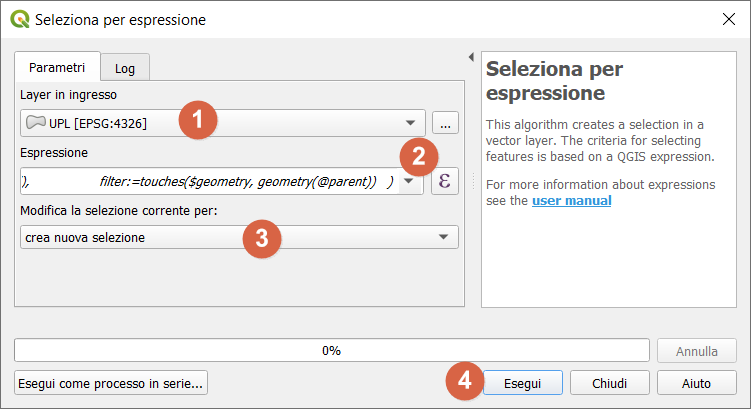
Task: Click Esegui come processo in serie
Action: 111,383
